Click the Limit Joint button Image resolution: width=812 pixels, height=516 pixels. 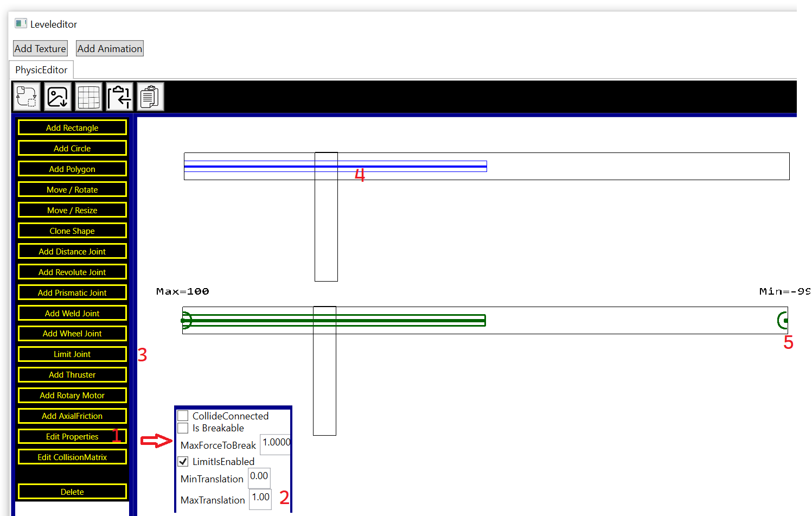(x=72, y=354)
